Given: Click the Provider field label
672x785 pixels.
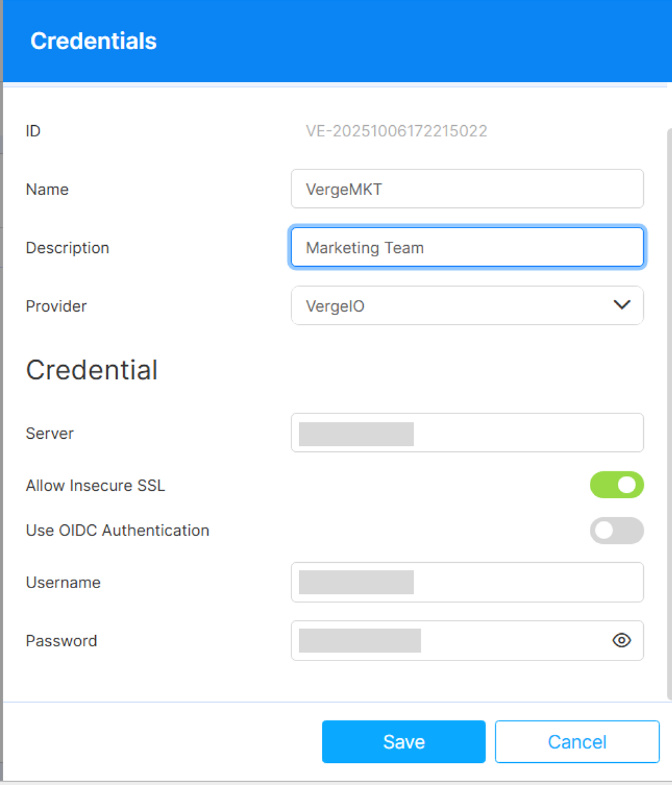Looking at the screenshot, I should (x=56, y=306).
